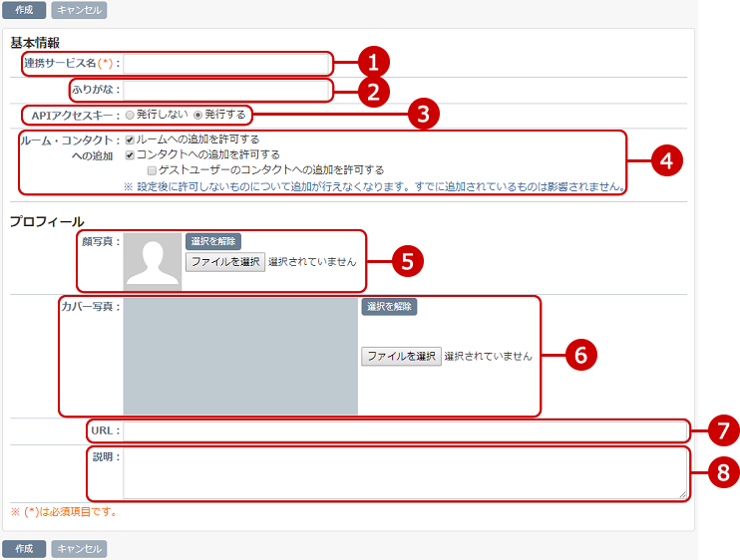Toggle ルームへの追加を許可する checkbox
Image resolution: width=740 pixels, height=560 pixels.
click(x=130, y=140)
